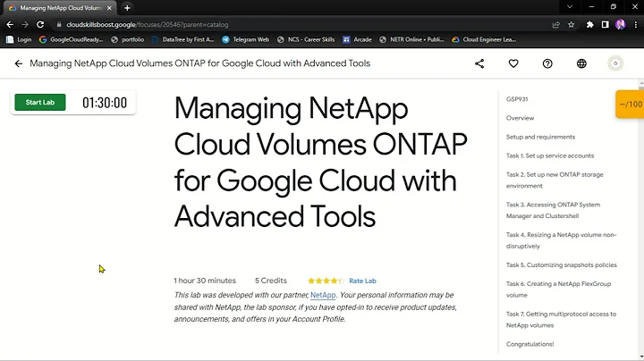
Task: Select the Managing NetApp Cloud Volumes browser tab
Action: (61, 8)
